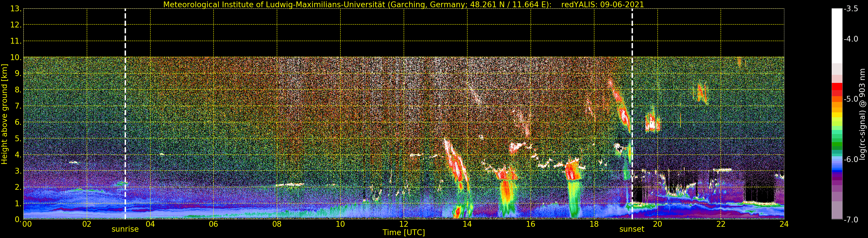868x238 pixels.
Task: Click the 'sunset' label under the axis
Action: [632, 229]
